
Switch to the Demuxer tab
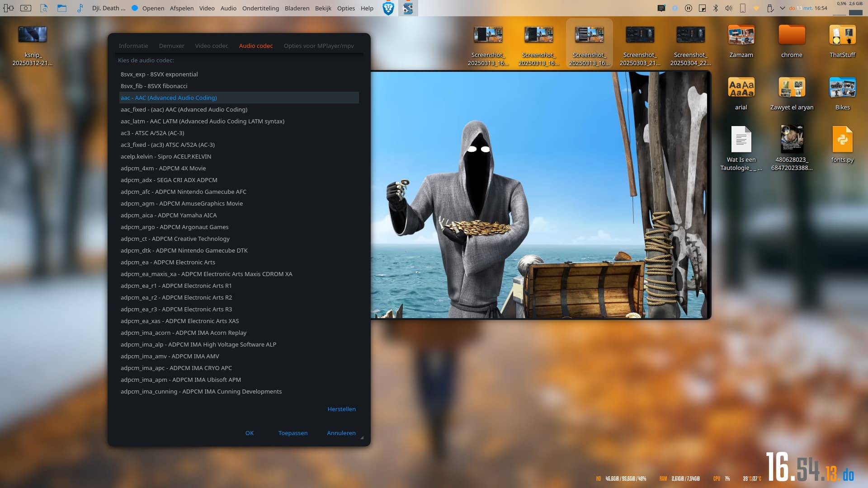pyautogui.click(x=171, y=46)
